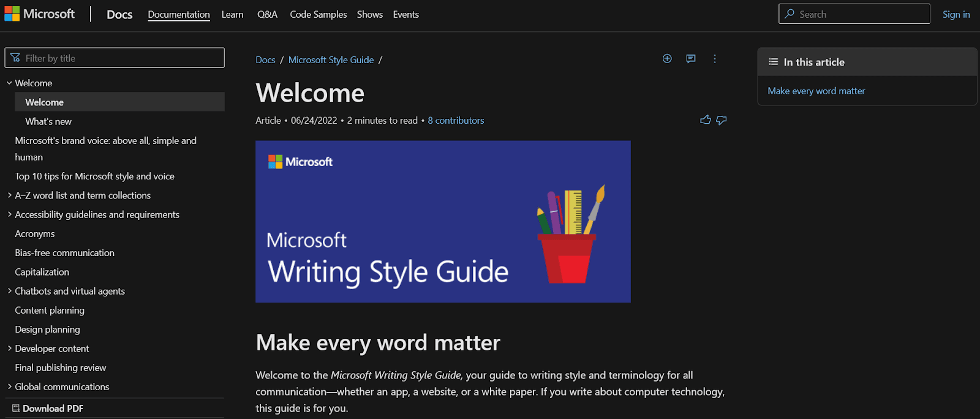This screenshot has width=980, height=419.
Task: Click the Download PDF button
Action: [48, 409]
